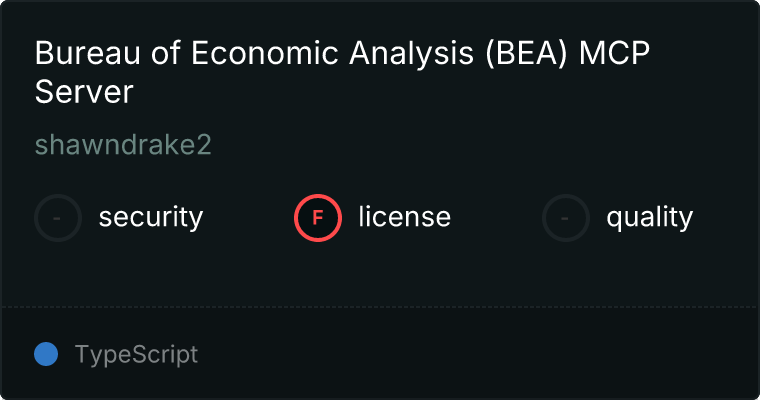Select the quality label text
The image size is (760, 400).
coord(649,217)
